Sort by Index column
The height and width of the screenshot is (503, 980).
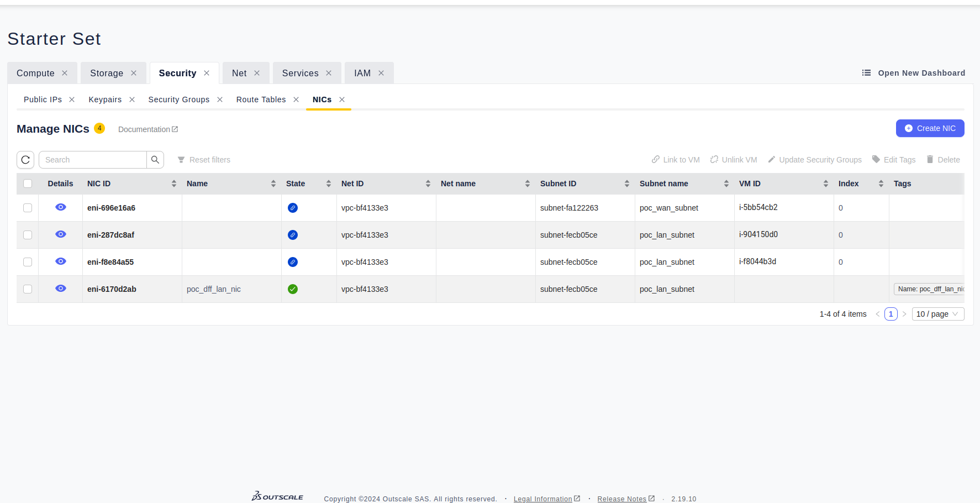881,184
